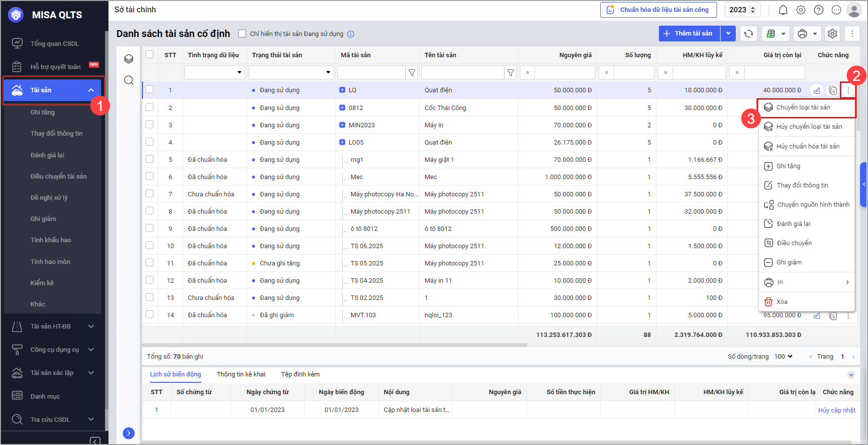Click the table settings gear icon
This screenshot has width=868, height=445.
tap(832, 34)
